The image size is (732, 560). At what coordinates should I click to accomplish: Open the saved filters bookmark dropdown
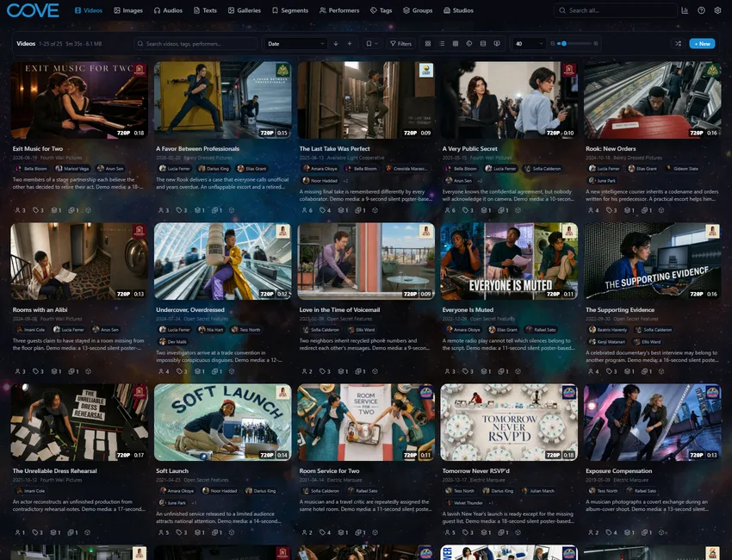[372, 43]
